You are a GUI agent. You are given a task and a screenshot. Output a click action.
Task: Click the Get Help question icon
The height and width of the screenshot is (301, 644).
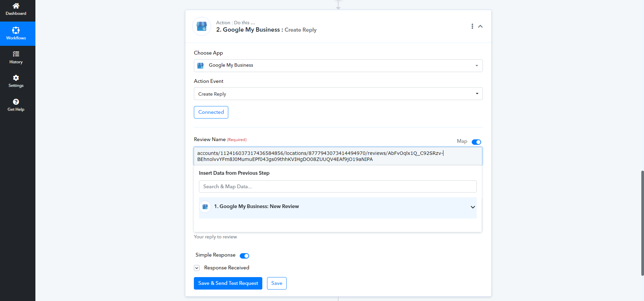tap(16, 102)
